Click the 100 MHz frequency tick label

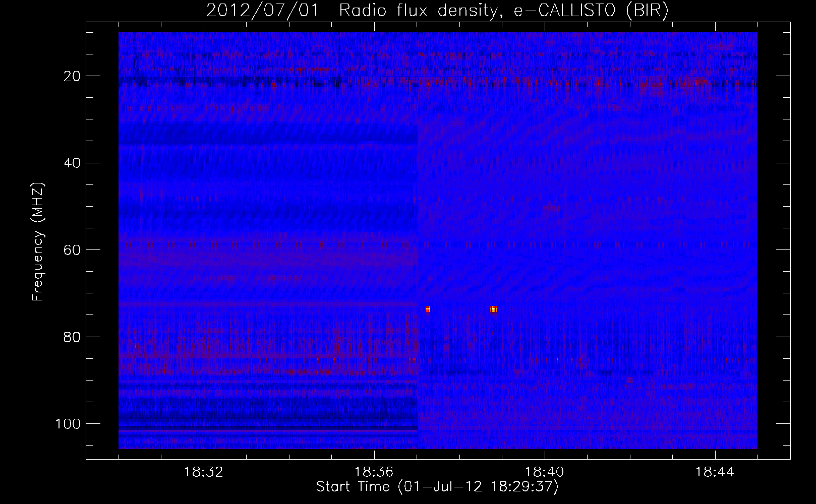tap(68, 423)
